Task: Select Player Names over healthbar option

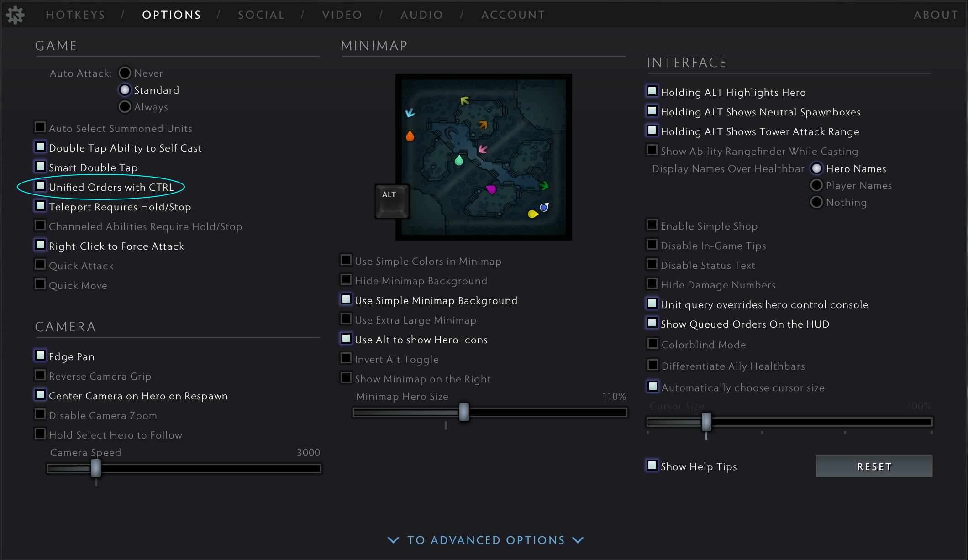Action: [816, 185]
